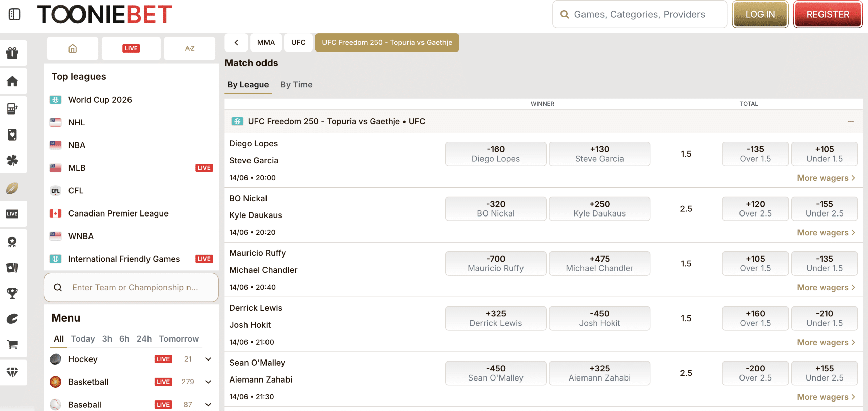Open the slot machine icon in sidebar
Image resolution: width=868 pixels, height=411 pixels.
[13, 109]
